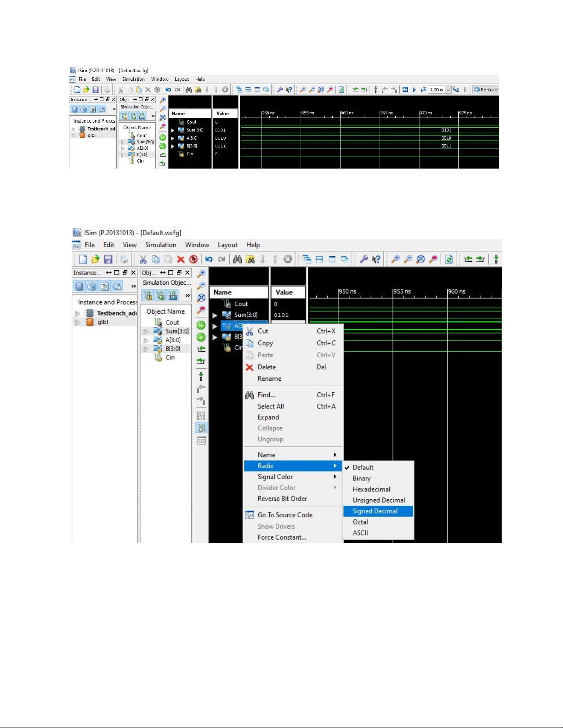This screenshot has height=728, width=563.
Task: Click Undo arrow in top screenshot toolbar
Action: pyautogui.click(x=168, y=90)
